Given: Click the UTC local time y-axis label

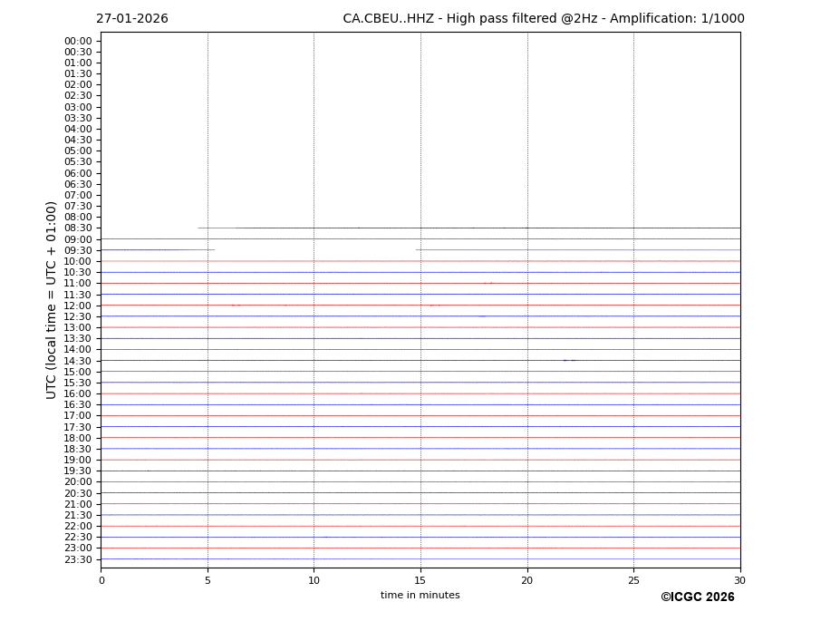Looking at the screenshot, I should [52, 299].
